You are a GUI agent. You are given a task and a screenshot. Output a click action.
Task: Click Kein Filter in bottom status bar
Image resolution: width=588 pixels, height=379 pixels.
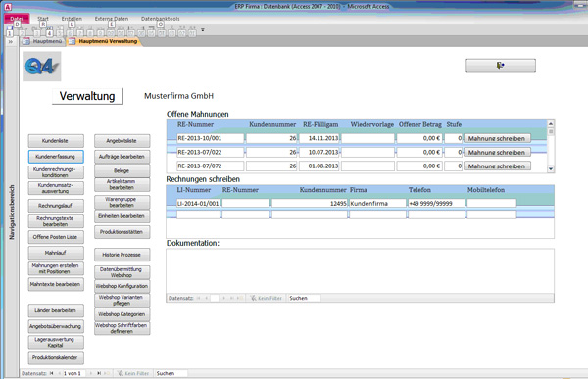tap(133, 373)
